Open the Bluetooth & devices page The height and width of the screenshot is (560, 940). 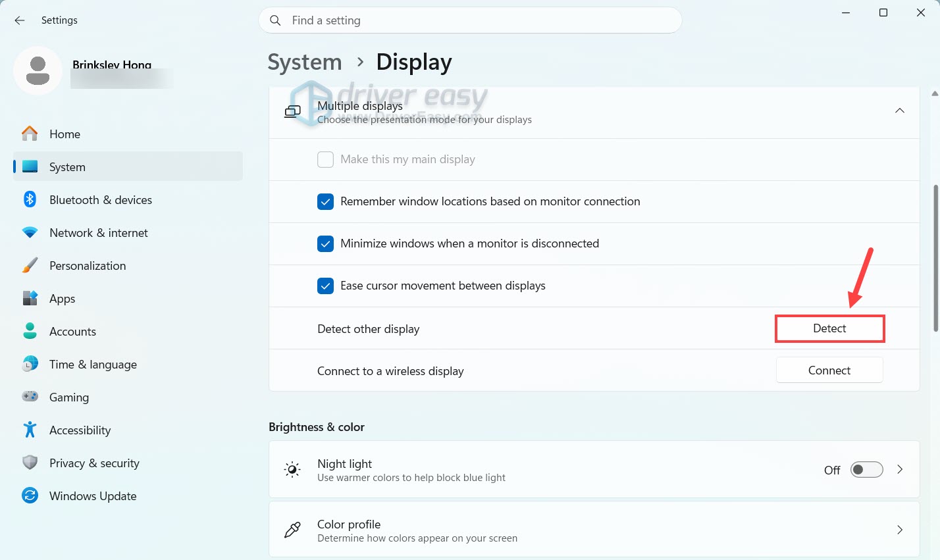pyautogui.click(x=128, y=199)
